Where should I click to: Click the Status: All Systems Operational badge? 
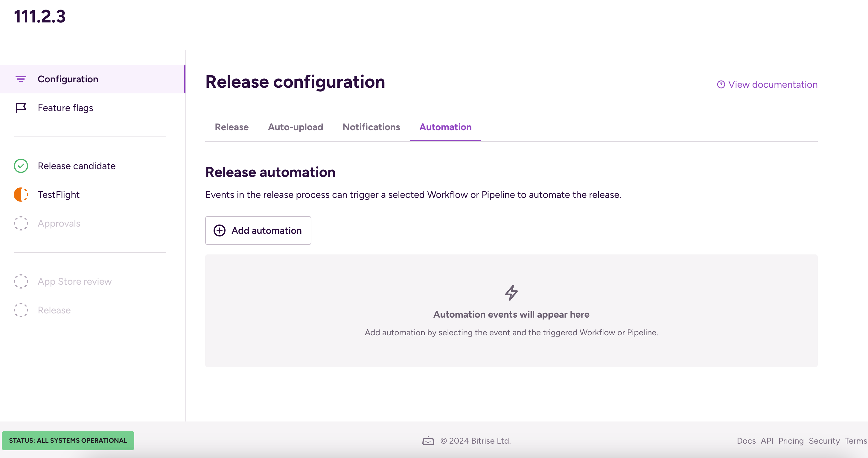68,440
